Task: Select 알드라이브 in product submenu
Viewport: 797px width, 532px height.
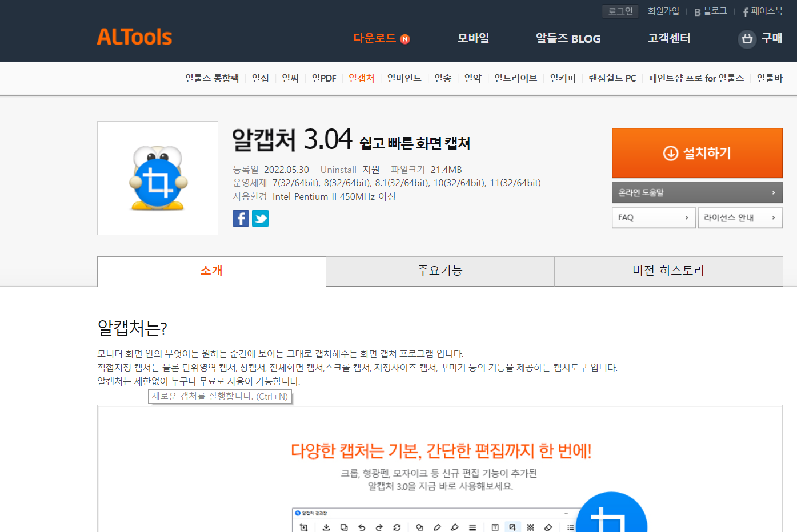Action: coord(515,78)
